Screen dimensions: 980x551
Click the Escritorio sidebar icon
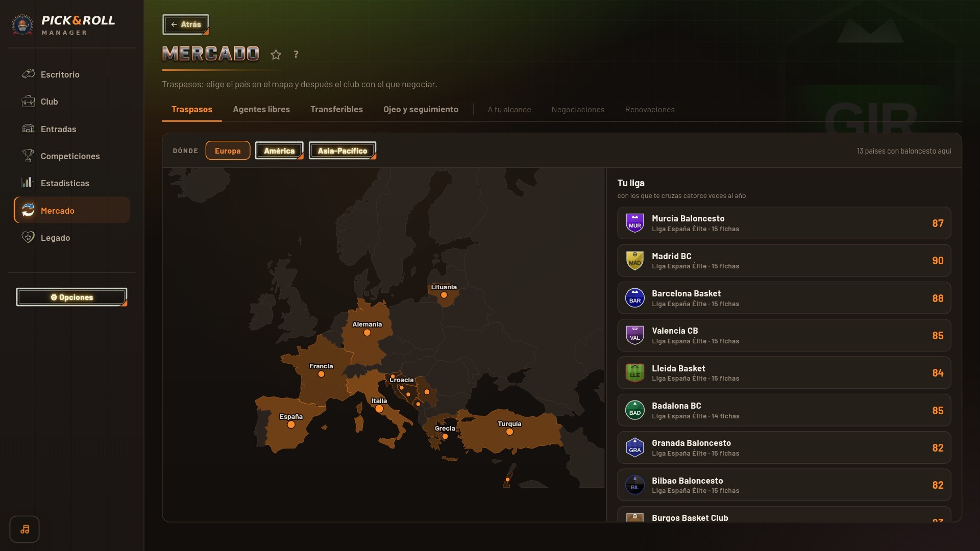click(28, 74)
